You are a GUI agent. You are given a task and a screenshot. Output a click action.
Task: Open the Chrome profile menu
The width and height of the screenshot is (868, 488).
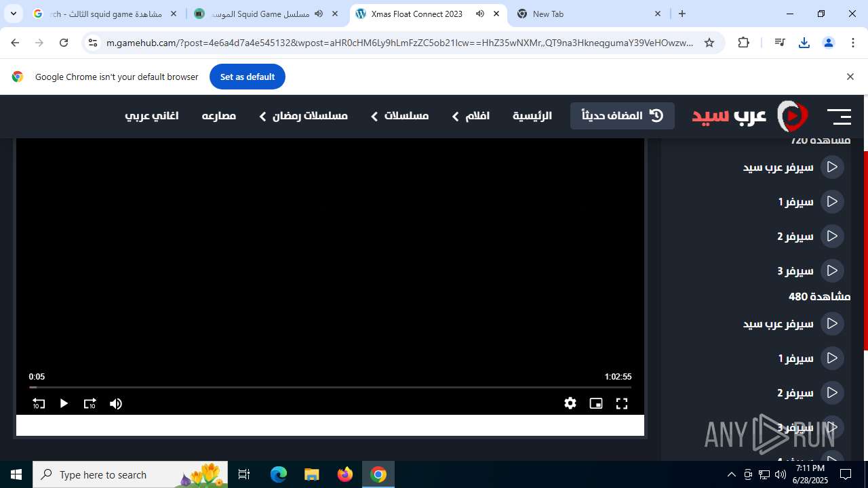pos(828,43)
